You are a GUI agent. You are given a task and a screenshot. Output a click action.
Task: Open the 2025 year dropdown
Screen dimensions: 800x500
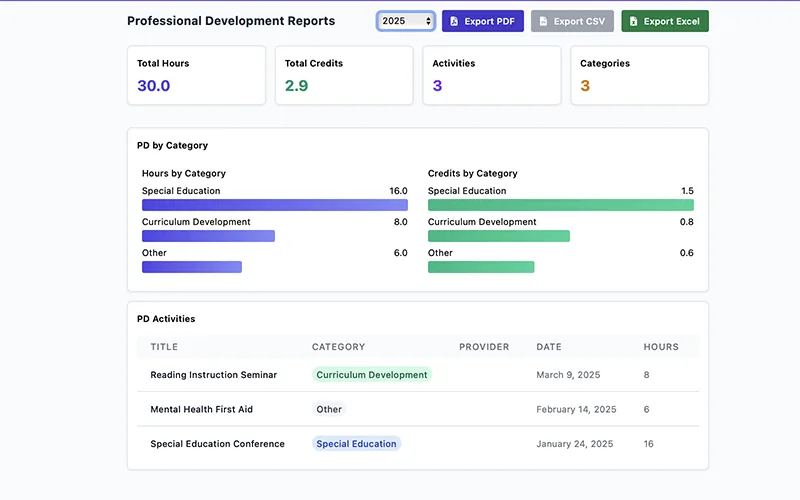pos(406,21)
